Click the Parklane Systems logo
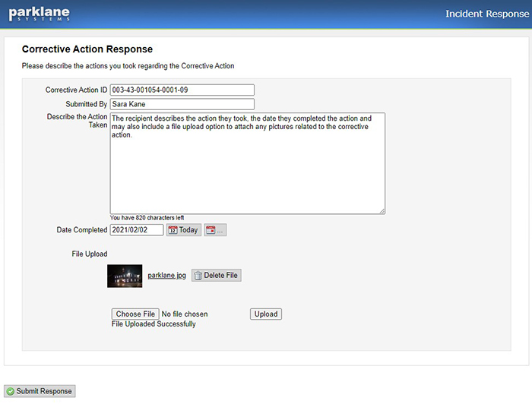 [39, 14]
